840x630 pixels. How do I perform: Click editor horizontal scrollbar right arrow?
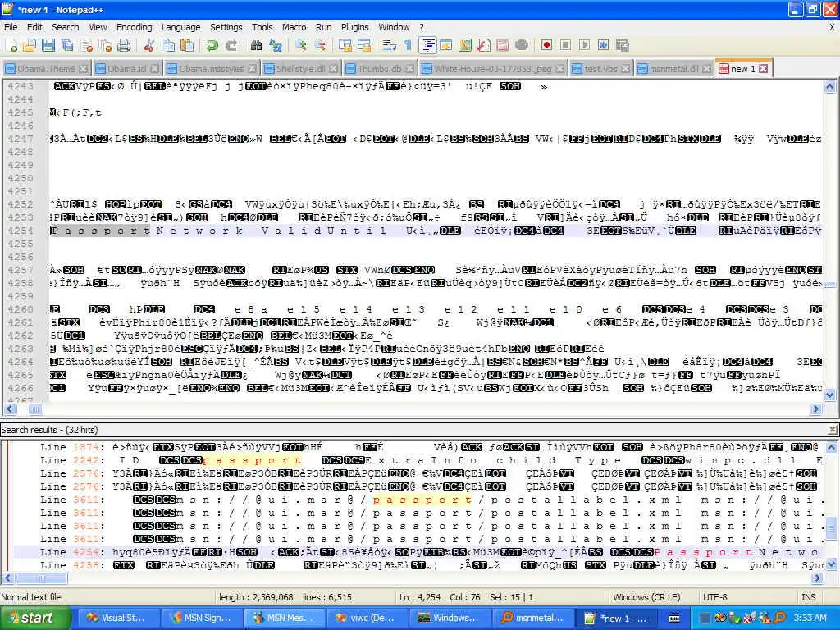click(816, 409)
